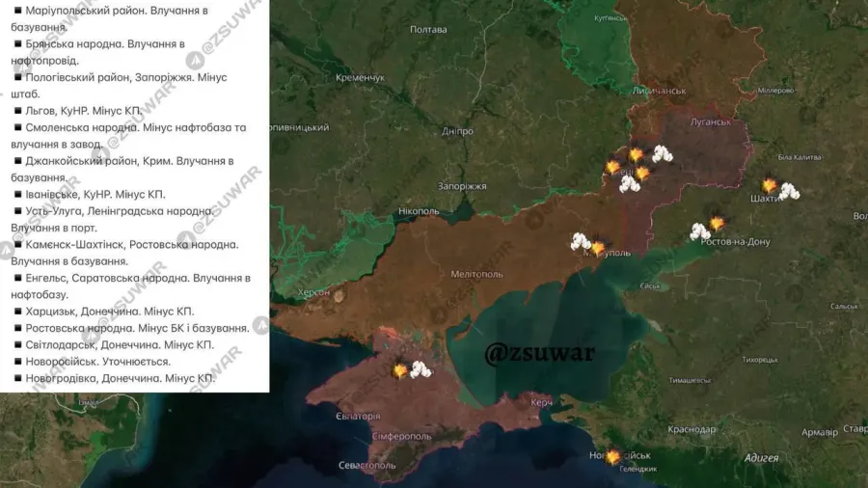Select the Запоріжжя city label on map

[461, 185]
